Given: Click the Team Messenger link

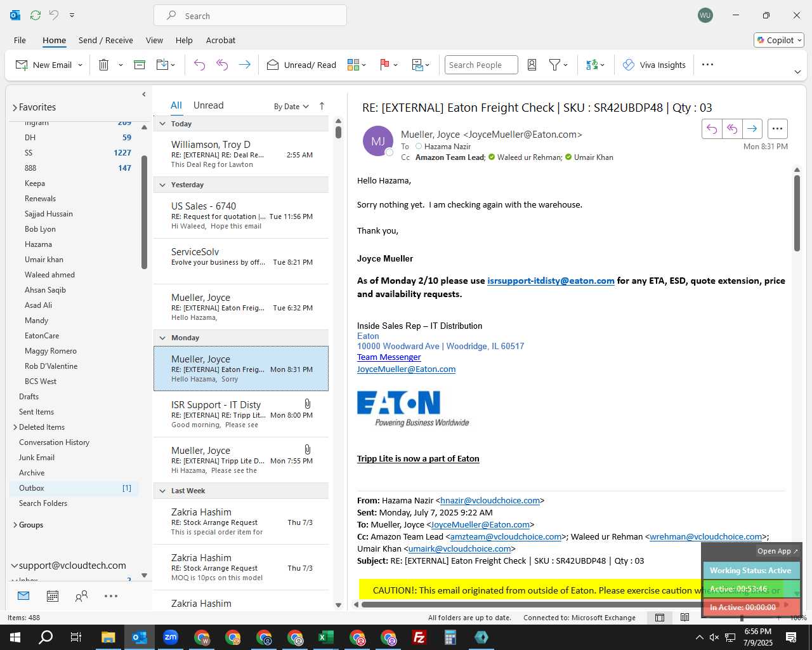Looking at the screenshot, I should [x=389, y=357].
